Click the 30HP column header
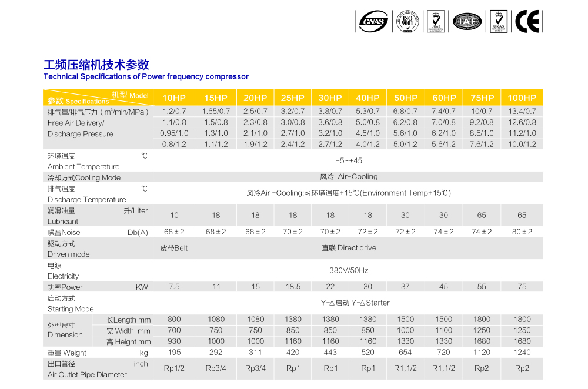588x389 pixels. [330, 98]
